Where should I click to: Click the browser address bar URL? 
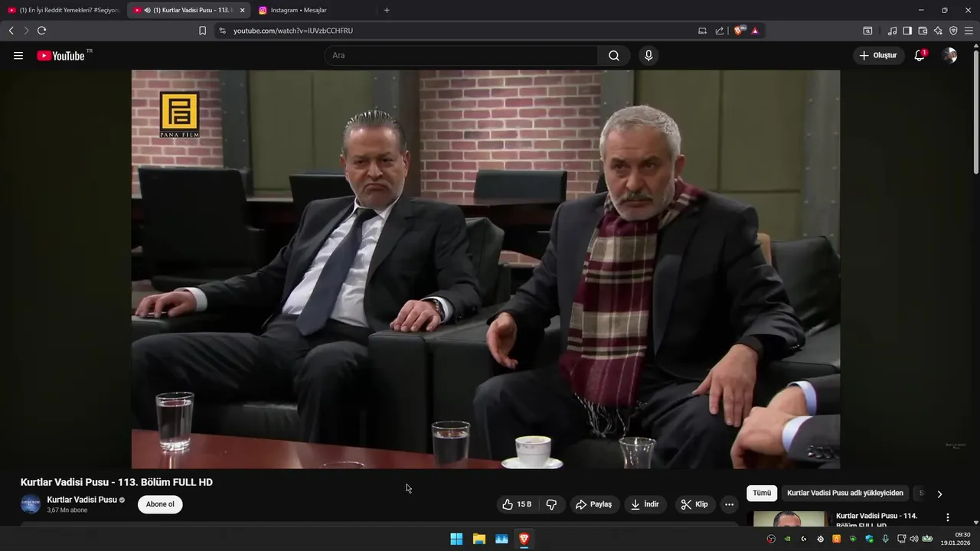(x=293, y=31)
